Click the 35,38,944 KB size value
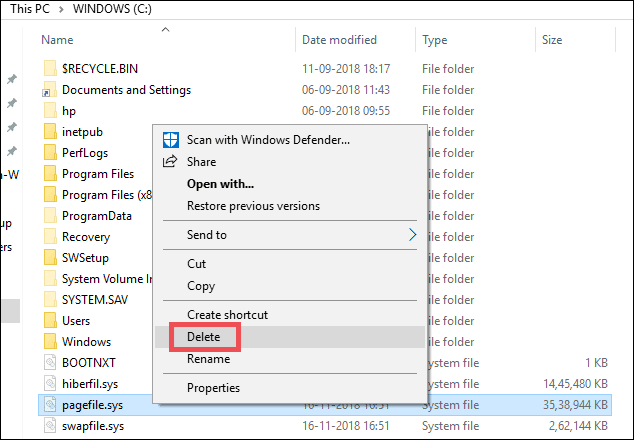This screenshot has width=634, height=440. (575, 405)
